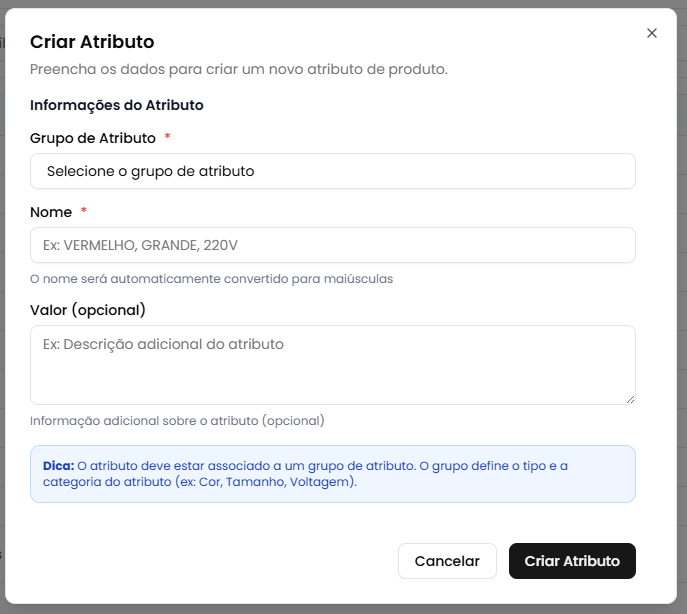Click the Preencha os dados subtitle
Image resolution: width=687 pixels, height=614 pixels.
pos(238,69)
